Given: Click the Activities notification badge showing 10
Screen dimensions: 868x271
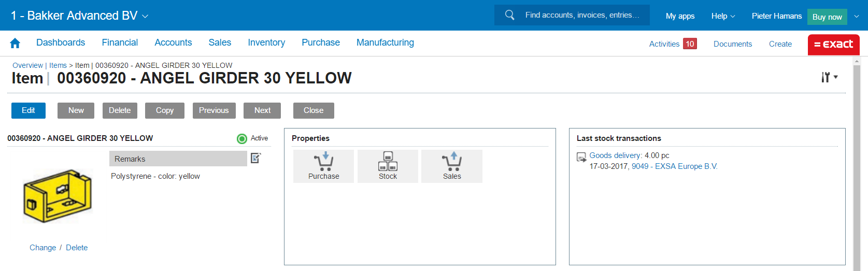Looking at the screenshot, I should pos(689,44).
